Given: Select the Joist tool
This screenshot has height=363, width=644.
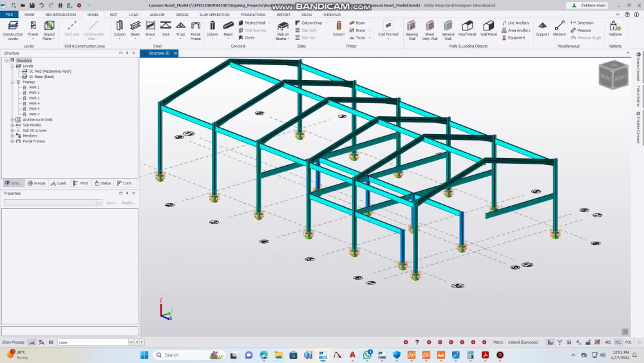Looking at the screenshot, I should point(166,29).
